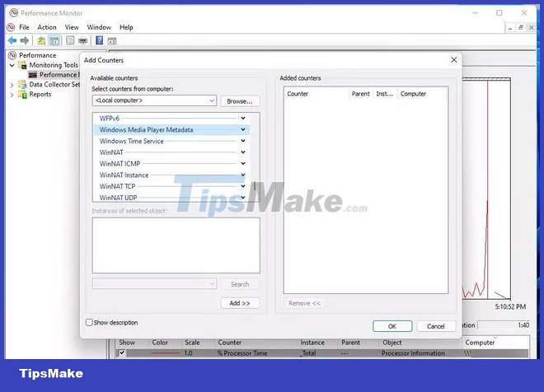Expand the Reports tree node
Viewport: 544px width, 392px height.
(12, 94)
